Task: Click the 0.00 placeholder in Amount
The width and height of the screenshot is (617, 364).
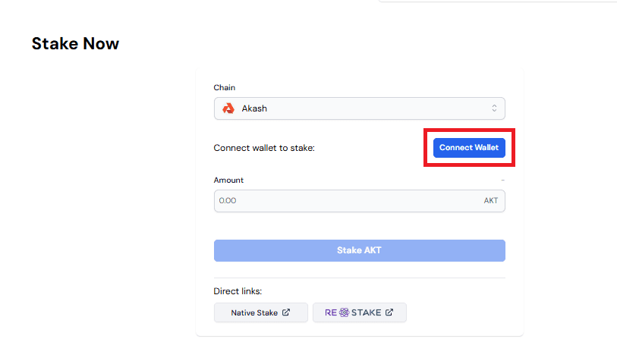Action: (228, 201)
